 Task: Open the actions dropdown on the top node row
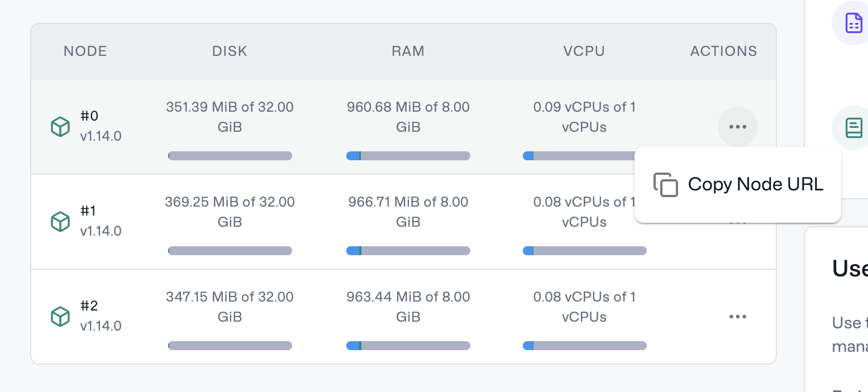click(x=738, y=127)
